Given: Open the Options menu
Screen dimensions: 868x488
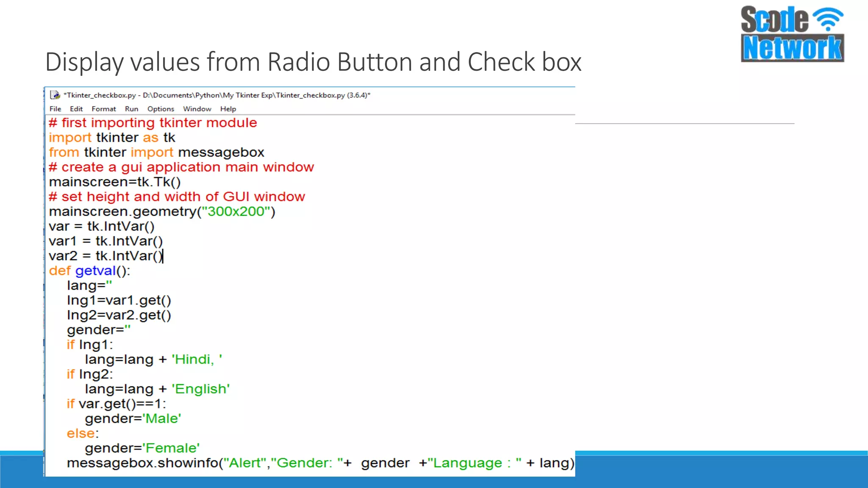Looking at the screenshot, I should point(161,109).
